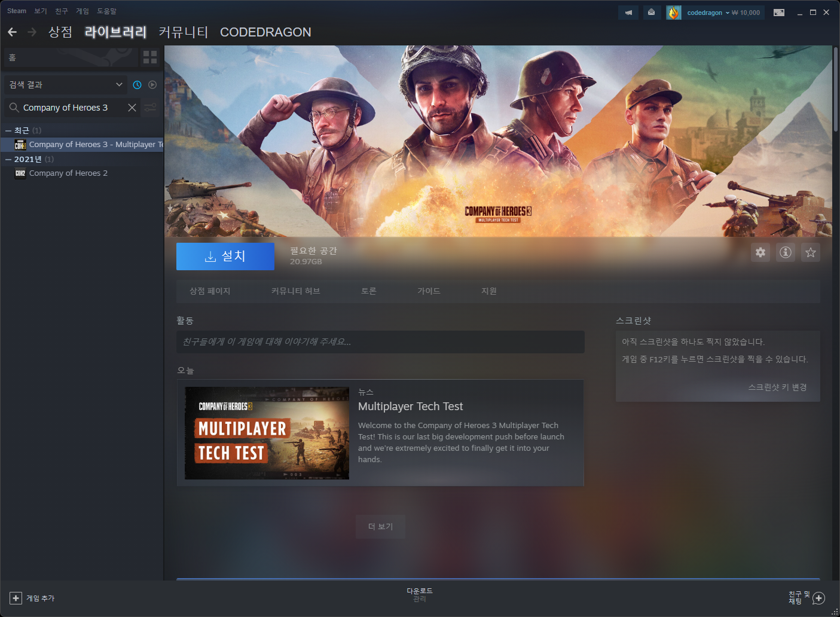Open the 커뮤니티 허브 link

click(295, 291)
